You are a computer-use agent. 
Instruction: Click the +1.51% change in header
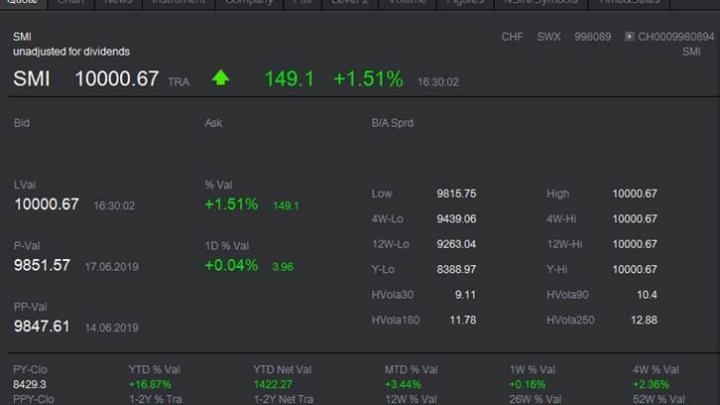[368, 79]
